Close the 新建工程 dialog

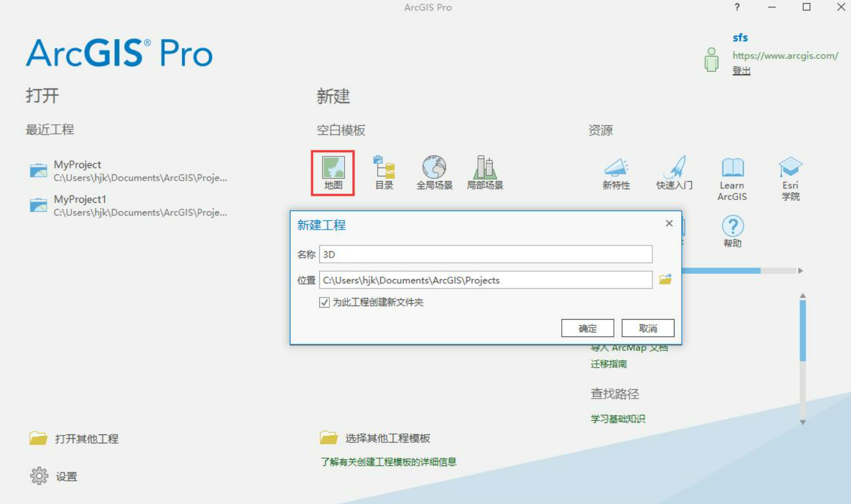(669, 223)
